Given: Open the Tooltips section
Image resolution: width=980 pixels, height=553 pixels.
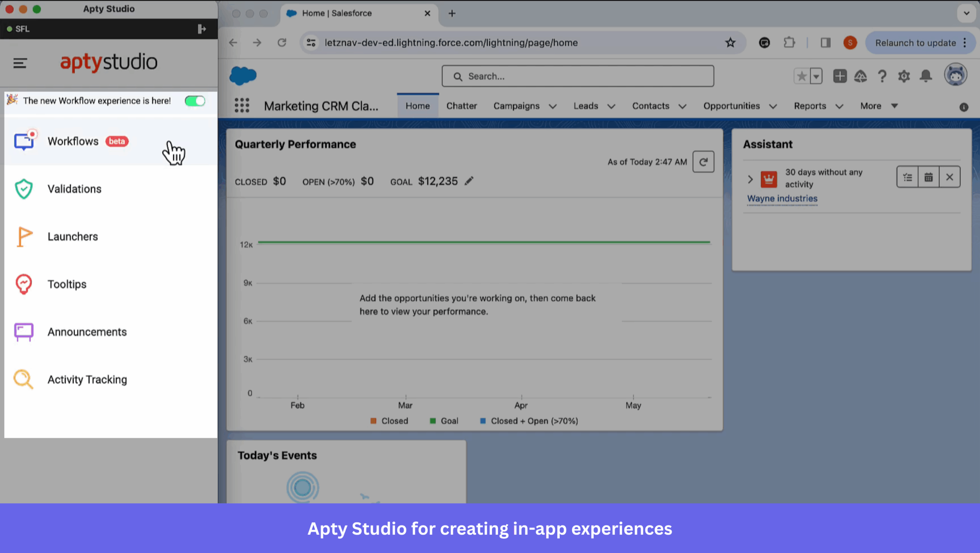Looking at the screenshot, I should coord(67,284).
